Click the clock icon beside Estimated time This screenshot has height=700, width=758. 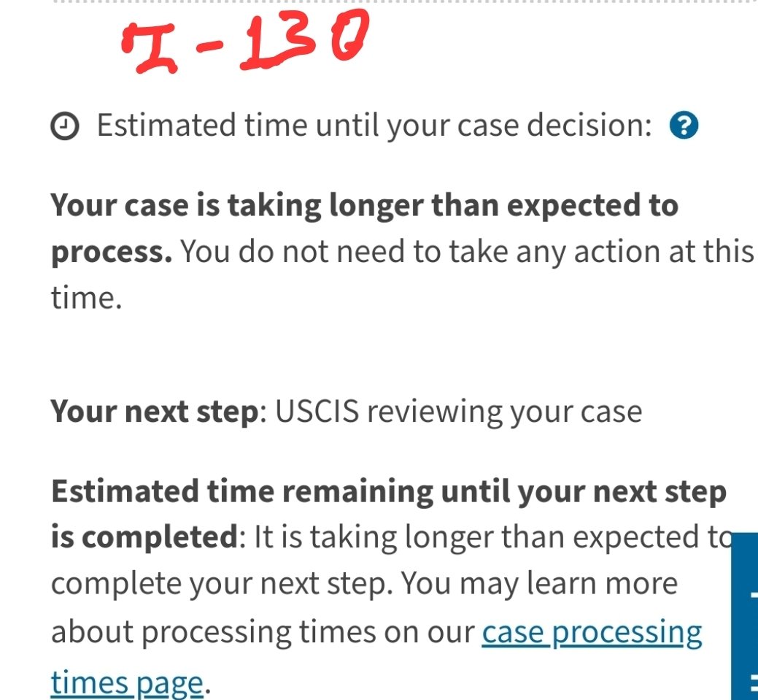(65, 126)
